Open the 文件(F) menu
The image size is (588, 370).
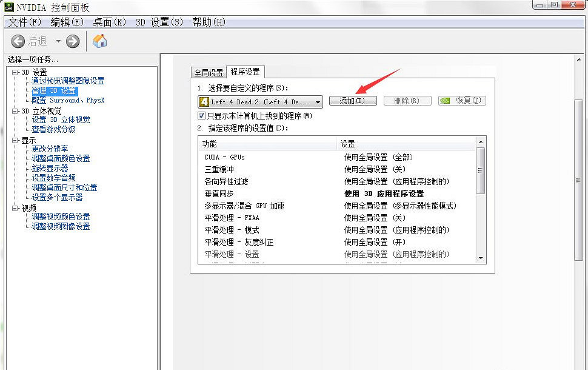(24, 22)
